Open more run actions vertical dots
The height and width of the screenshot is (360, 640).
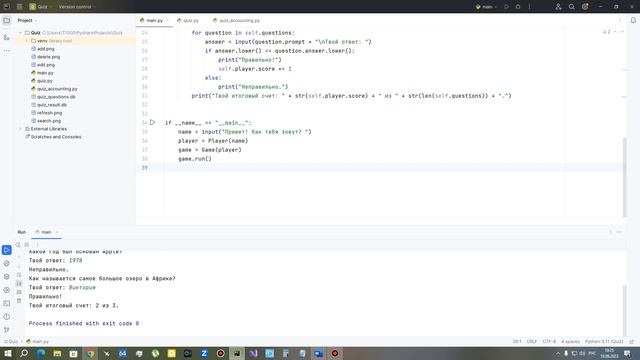click(x=529, y=7)
